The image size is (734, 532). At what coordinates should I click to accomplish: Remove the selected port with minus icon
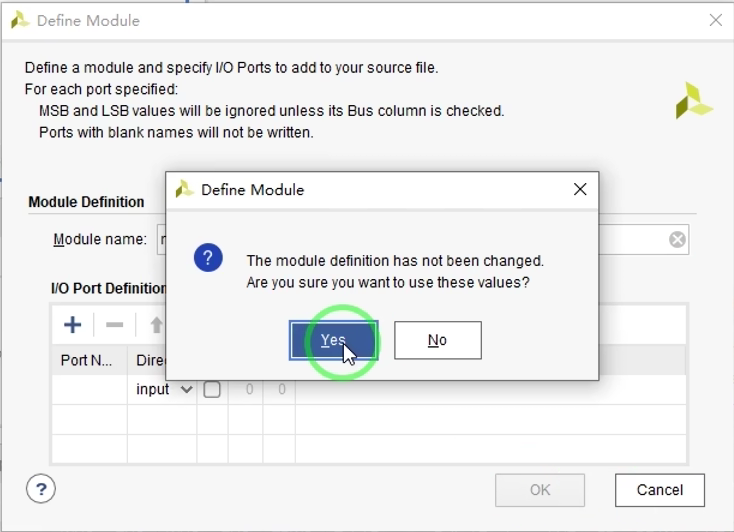click(114, 325)
